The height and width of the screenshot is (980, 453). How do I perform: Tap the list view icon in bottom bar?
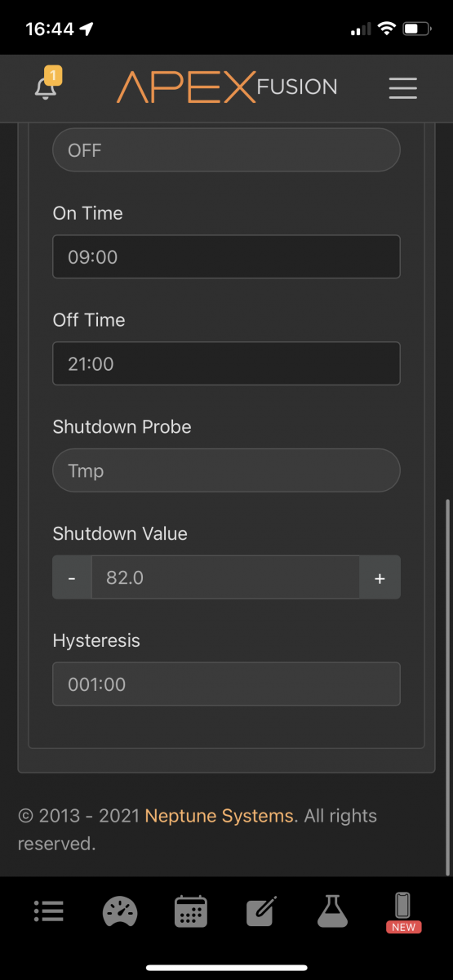click(x=49, y=911)
